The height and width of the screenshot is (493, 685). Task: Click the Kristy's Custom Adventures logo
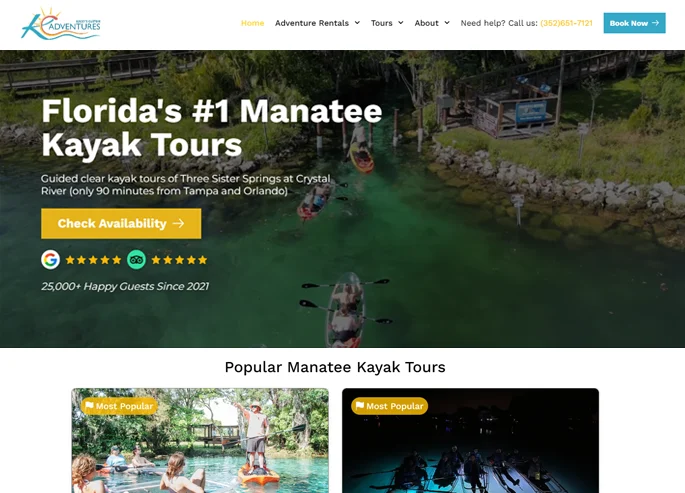[61, 24]
